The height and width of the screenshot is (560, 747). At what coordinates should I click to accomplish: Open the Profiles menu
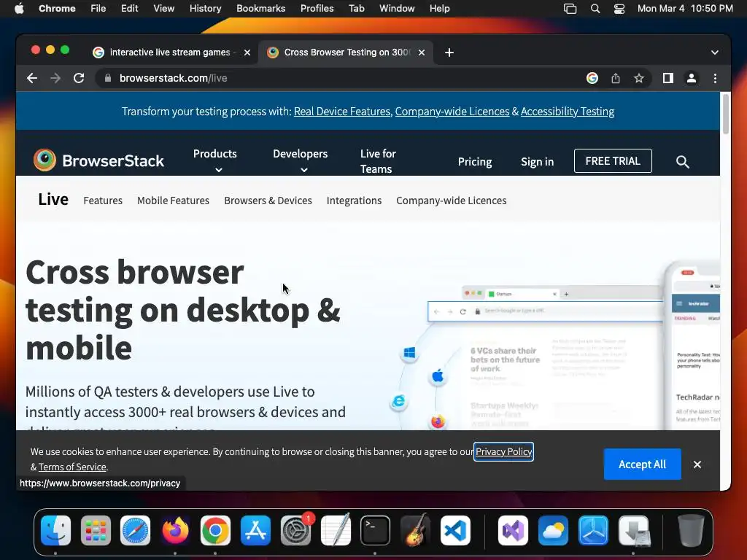coord(317,9)
